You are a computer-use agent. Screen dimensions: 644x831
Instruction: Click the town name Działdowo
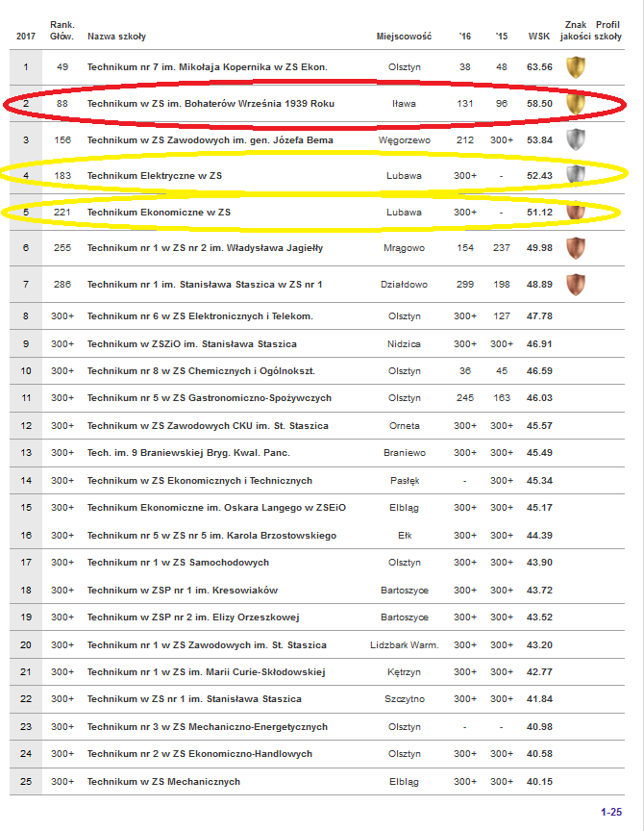(404, 285)
